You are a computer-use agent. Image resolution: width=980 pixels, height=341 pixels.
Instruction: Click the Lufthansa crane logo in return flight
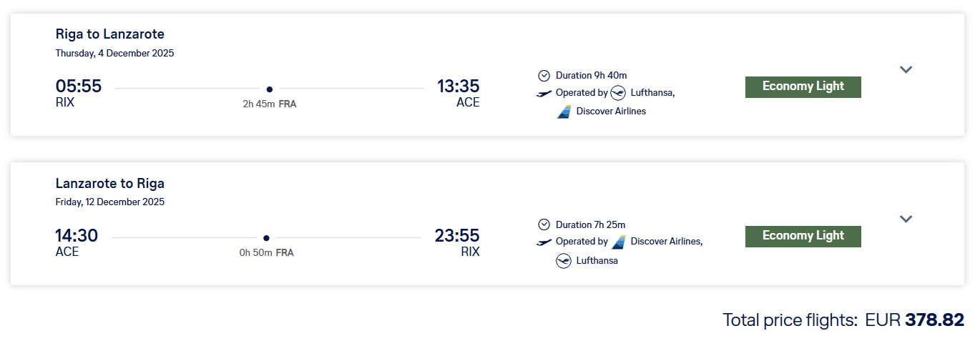(x=564, y=261)
